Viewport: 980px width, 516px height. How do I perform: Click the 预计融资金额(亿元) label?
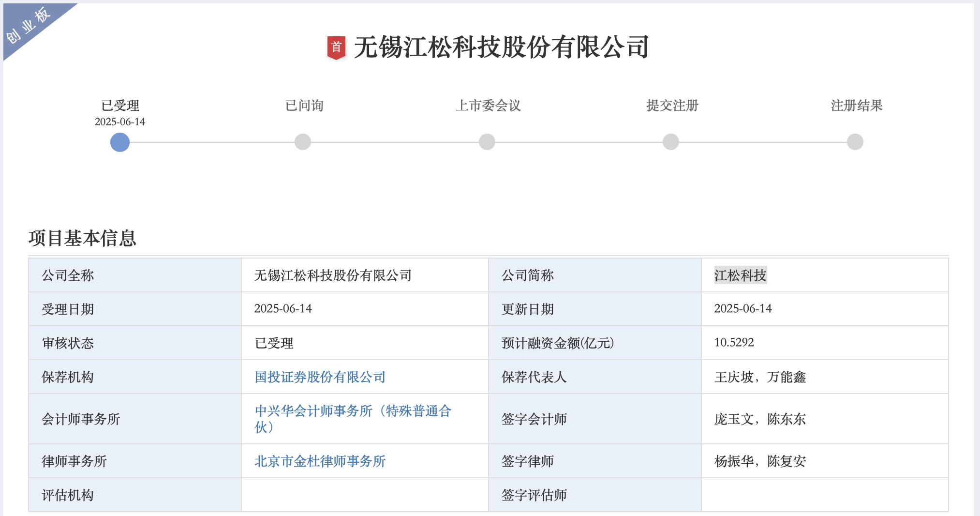click(x=558, y=343)
